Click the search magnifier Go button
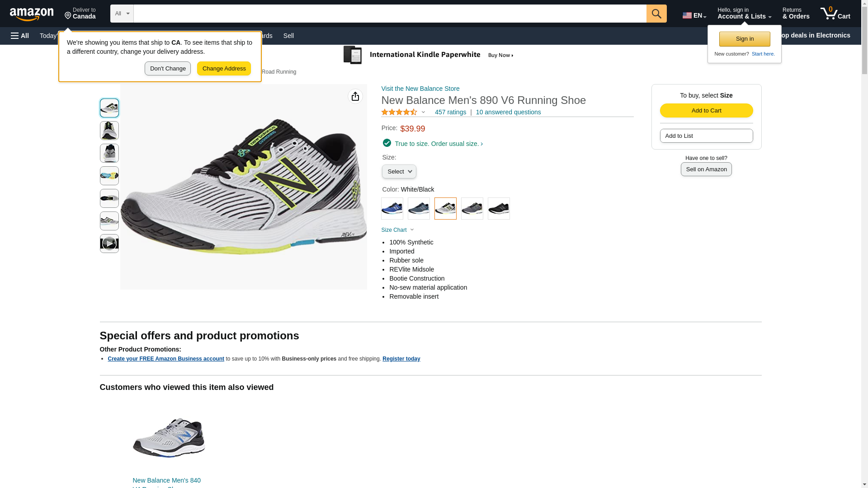The image size is (868, 488). (656, 14)
